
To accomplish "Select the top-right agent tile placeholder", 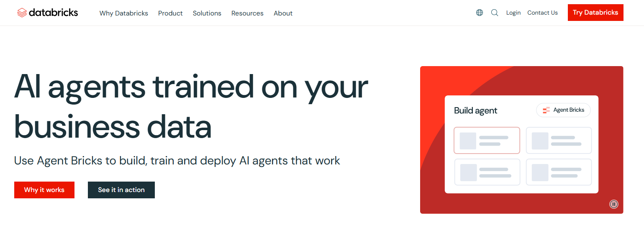I will [559, 141].
